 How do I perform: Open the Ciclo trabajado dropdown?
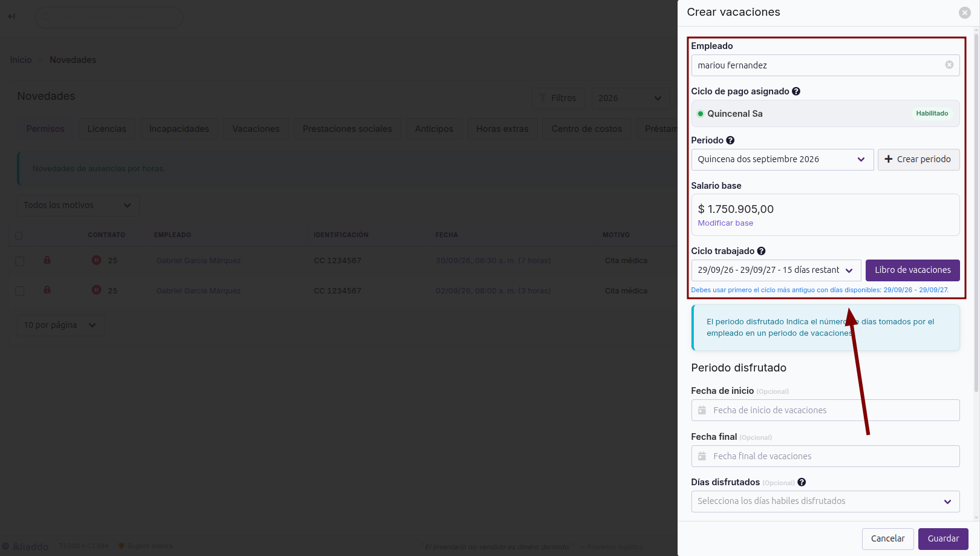[x=776, y=270]
